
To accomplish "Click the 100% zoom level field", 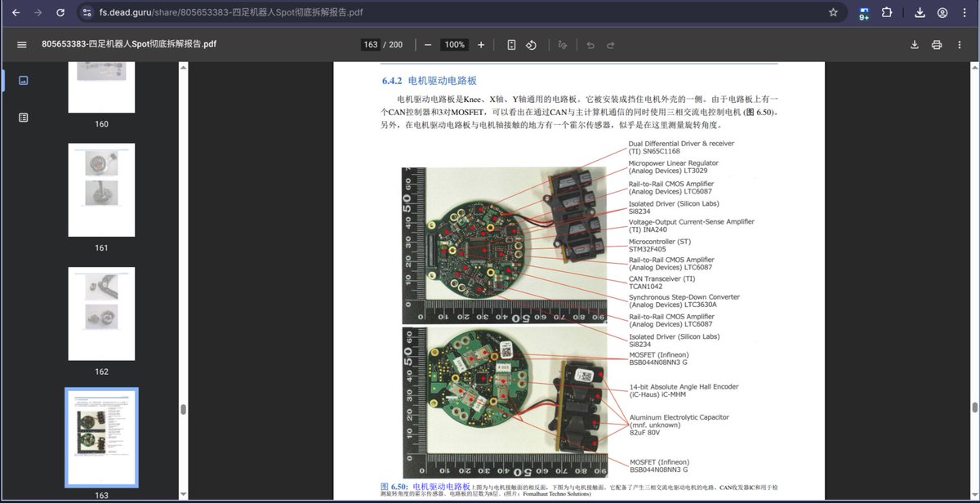I will pos(454,45).
